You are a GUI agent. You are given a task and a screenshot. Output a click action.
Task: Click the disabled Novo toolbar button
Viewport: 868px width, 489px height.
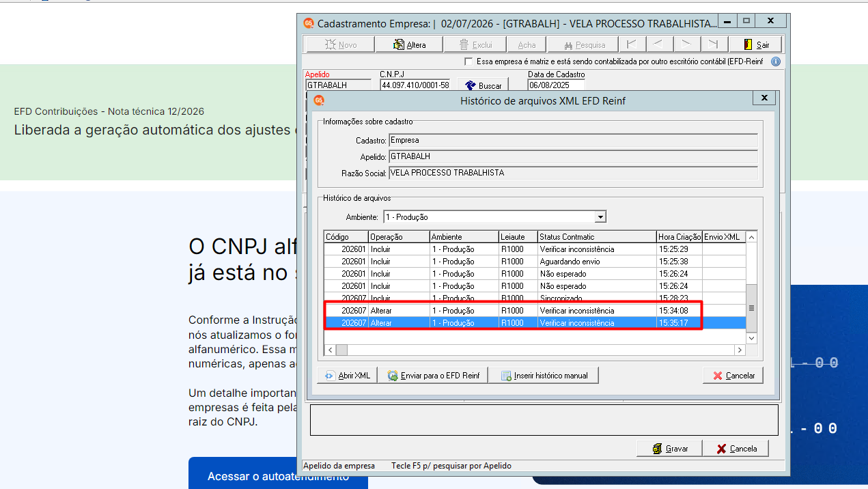coord(340,44)
